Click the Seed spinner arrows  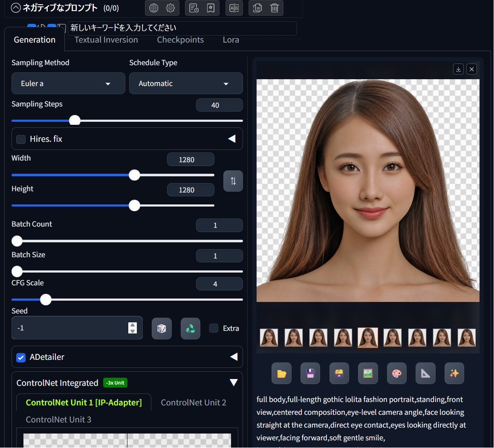pyautogui.click(x=133, y=328)
